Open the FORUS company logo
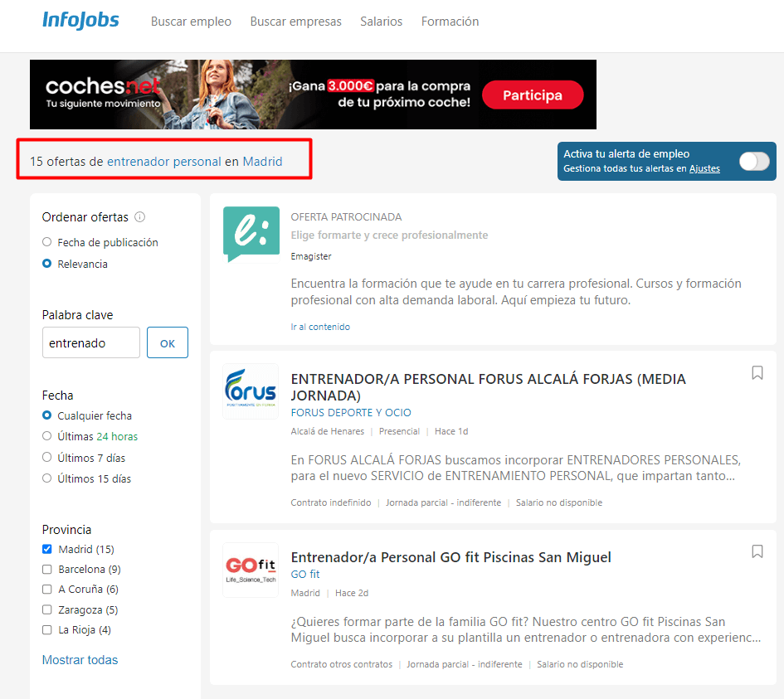 click(x=251, y=391)
